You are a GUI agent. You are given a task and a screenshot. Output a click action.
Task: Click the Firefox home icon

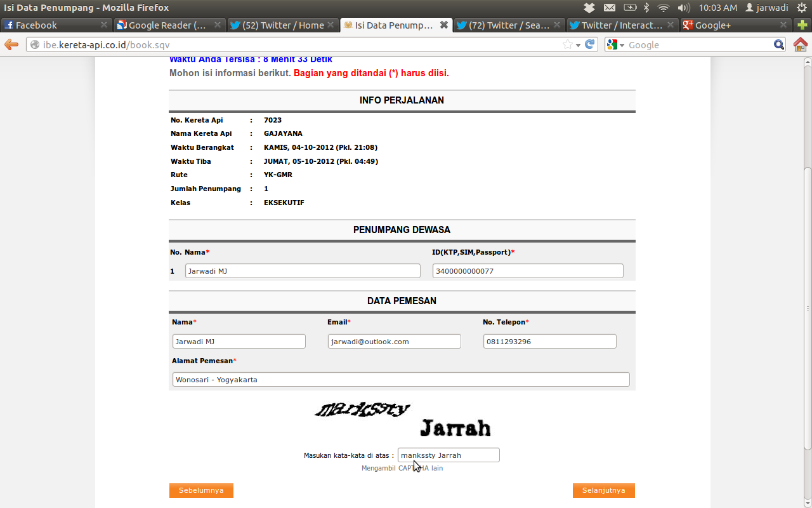click(801, 44)
